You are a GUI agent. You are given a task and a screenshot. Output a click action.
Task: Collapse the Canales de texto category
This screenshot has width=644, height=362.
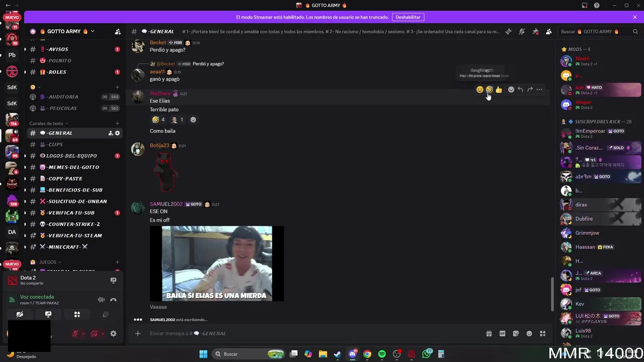[x=49, y=123]
